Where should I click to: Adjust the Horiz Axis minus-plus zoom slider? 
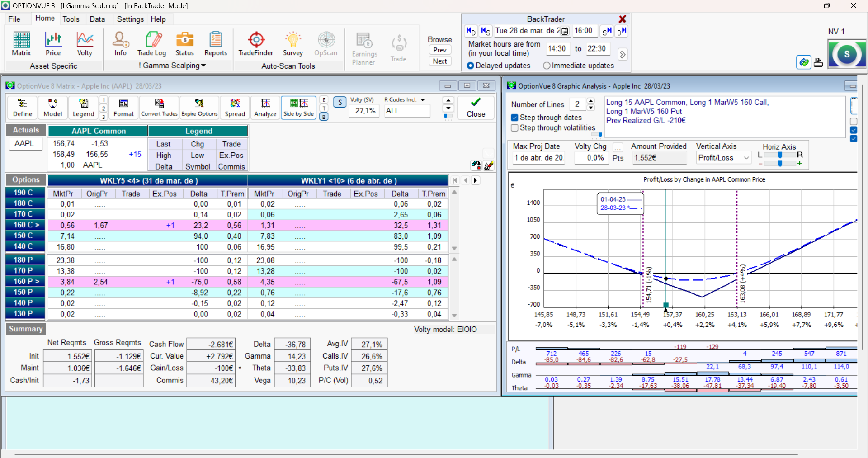click(780, 163)
